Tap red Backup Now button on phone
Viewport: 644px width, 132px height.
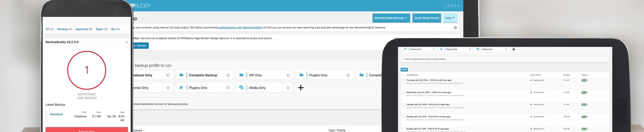coord(87,130)
